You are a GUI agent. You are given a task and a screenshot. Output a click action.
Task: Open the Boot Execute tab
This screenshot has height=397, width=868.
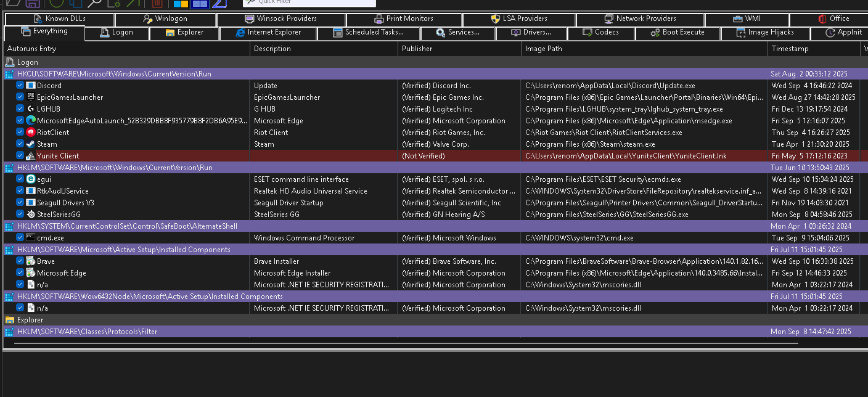pos(677,33)
